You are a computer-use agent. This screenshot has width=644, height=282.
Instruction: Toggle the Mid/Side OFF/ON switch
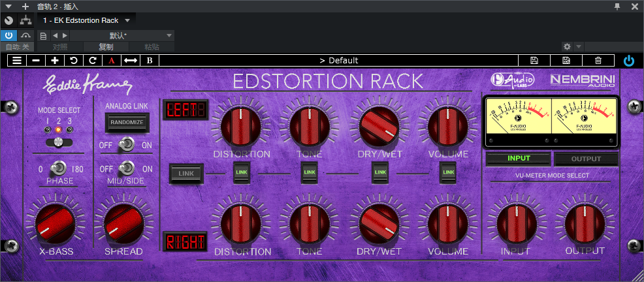coord(127,168)
